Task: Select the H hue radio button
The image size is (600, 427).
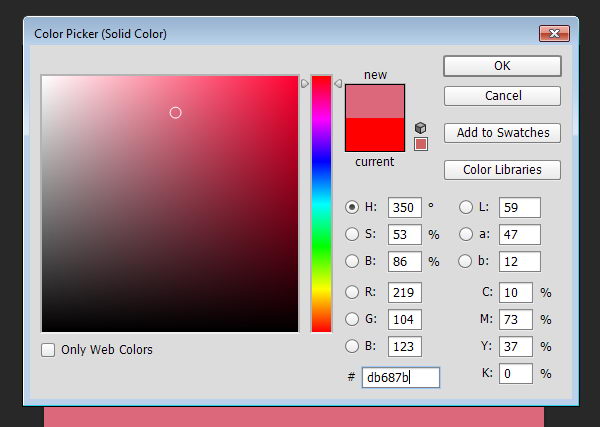Action: [352, 208]
